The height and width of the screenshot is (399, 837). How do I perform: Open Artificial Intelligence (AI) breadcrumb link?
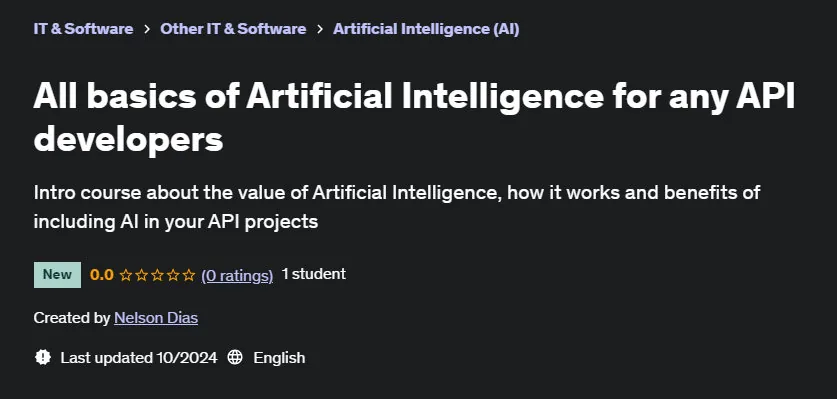(x=426, y=29)
